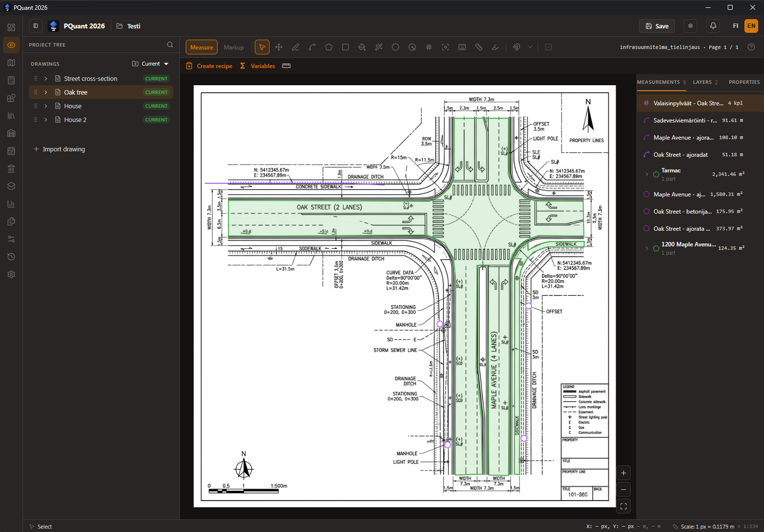Save the project
This screenshot has height=532, width=764.
pyautogui.click(x=657, y=26)
